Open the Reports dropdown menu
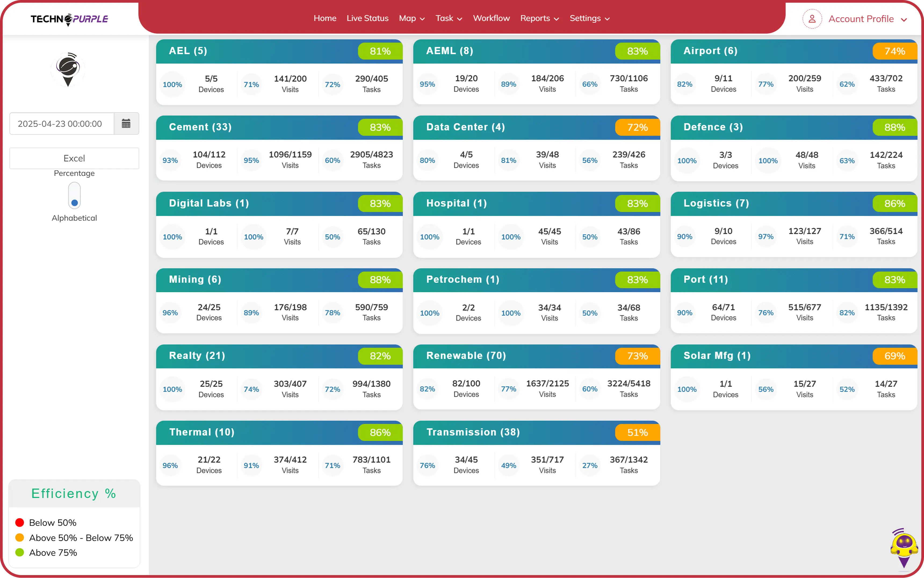This screenshot has height=578, width=924. [539, 18]
